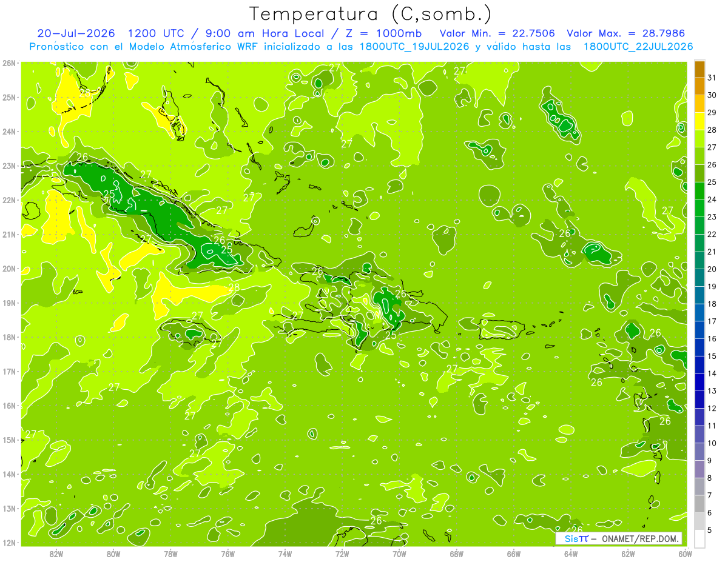Click the colorbar scale label "30"
This screenshot has width=728, height=562.
712,95
